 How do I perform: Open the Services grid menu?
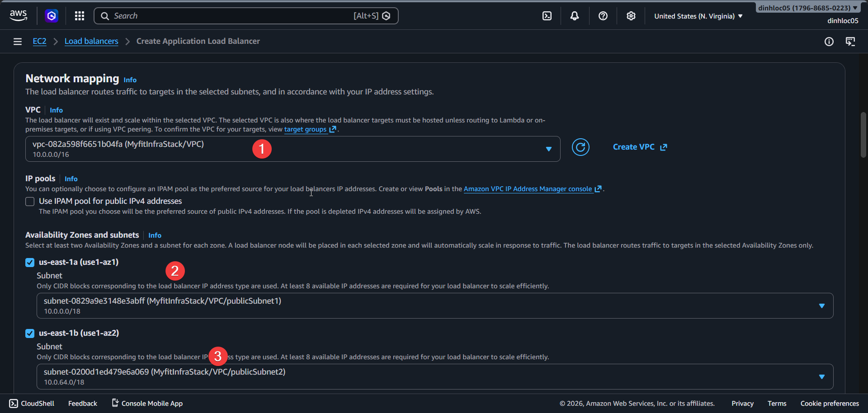pos(80,16)
